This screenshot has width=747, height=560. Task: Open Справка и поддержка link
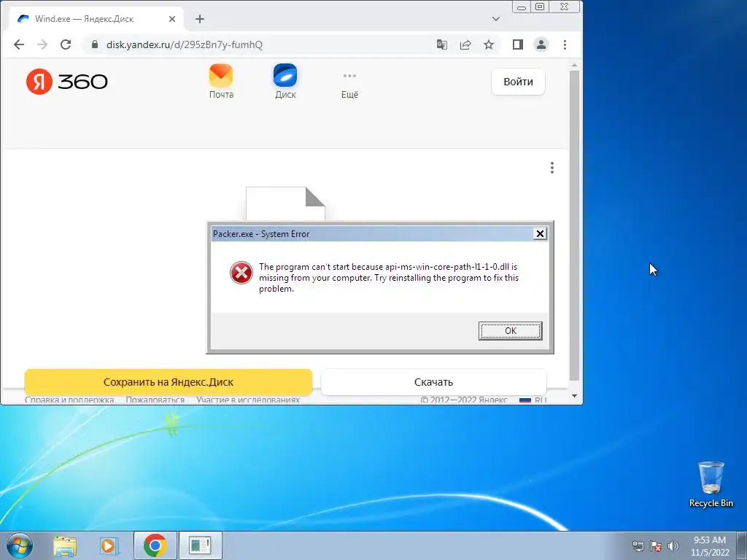coord(69,400)
